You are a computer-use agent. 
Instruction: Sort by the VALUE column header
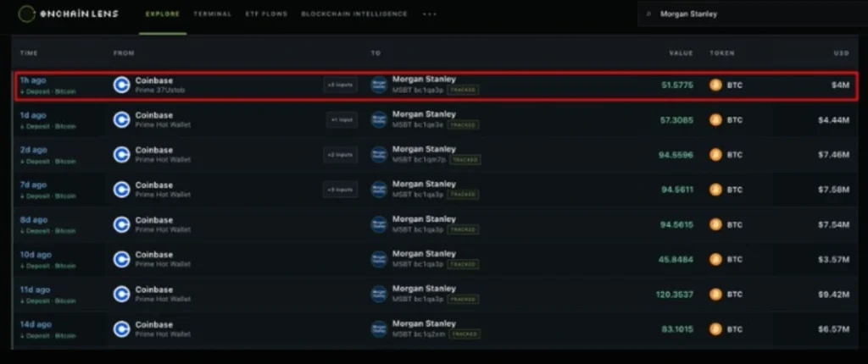click(681, 53)
